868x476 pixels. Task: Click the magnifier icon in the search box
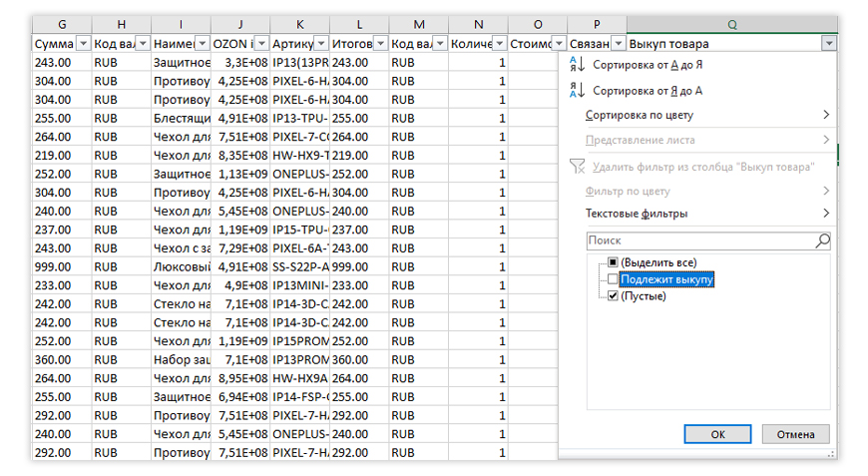[x=822, y=240]
